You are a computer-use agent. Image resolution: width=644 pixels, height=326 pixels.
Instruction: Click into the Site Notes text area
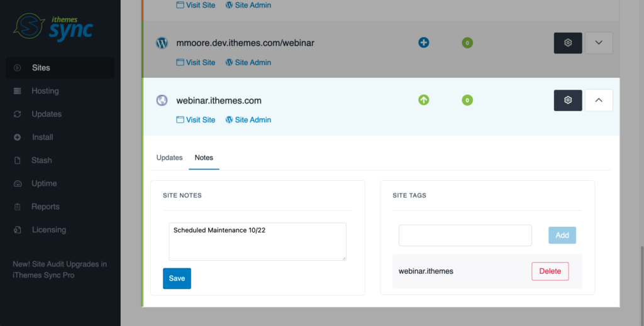click(x=257, y=242)
